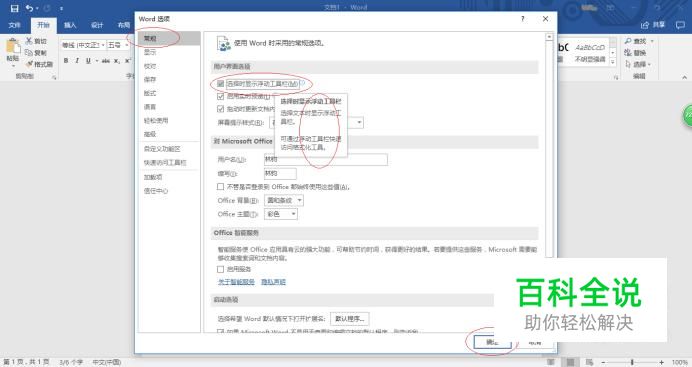Open the ScreenTip style dropdown
Screen dimensions: 692x367
pyautogui.click(x=359, y=122)
